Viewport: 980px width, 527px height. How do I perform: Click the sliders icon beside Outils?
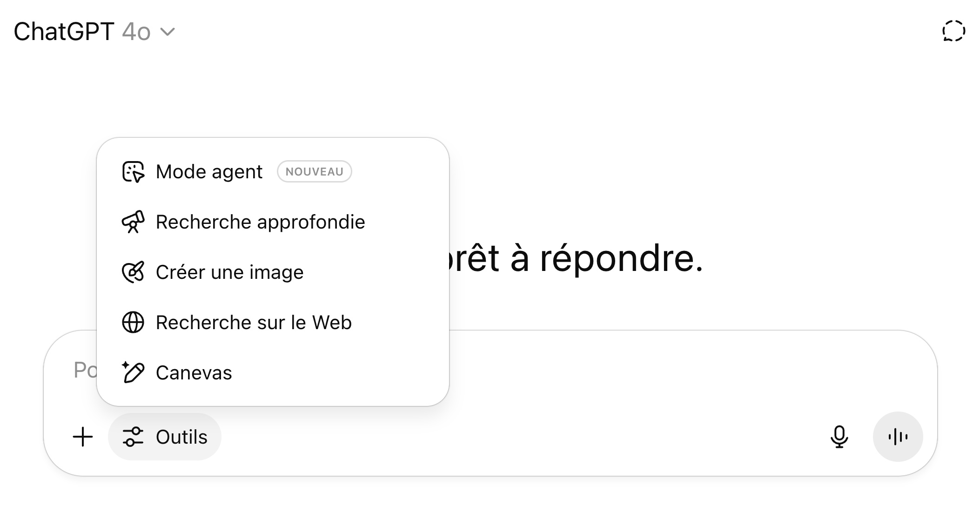point(133,437)
